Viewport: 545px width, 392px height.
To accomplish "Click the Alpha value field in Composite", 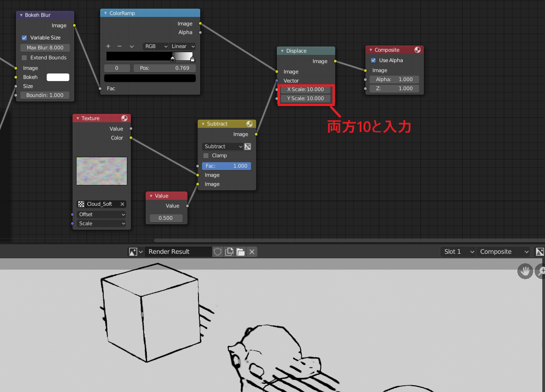I will point(394,79).
